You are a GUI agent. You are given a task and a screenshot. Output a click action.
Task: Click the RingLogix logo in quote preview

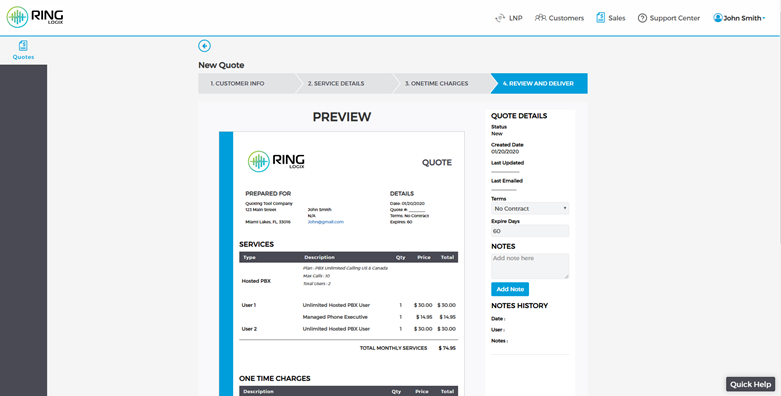click(276, 161)
